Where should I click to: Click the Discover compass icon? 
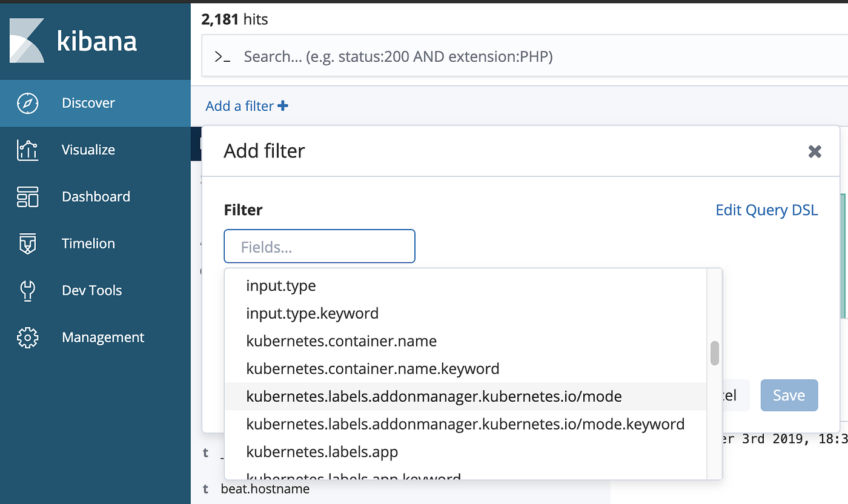pos(27,103)
